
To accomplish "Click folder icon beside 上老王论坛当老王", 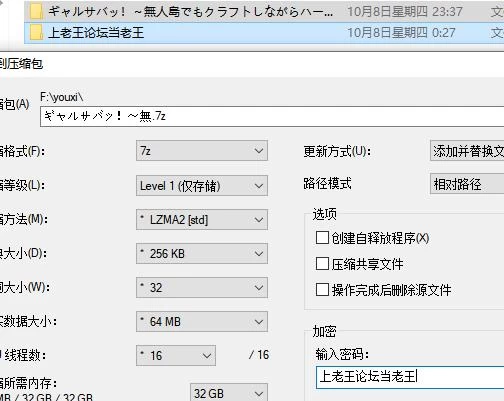I will pyautogui.click(x=36, y=33).
